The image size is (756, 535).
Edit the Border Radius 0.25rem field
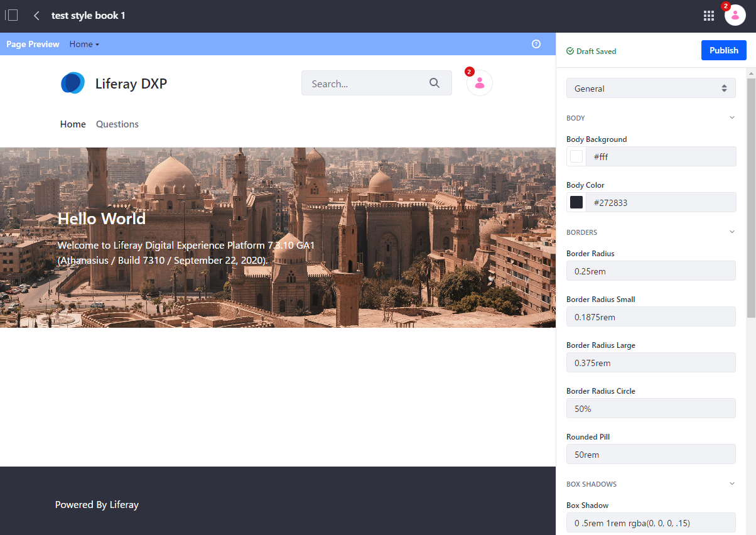[651, 271]
